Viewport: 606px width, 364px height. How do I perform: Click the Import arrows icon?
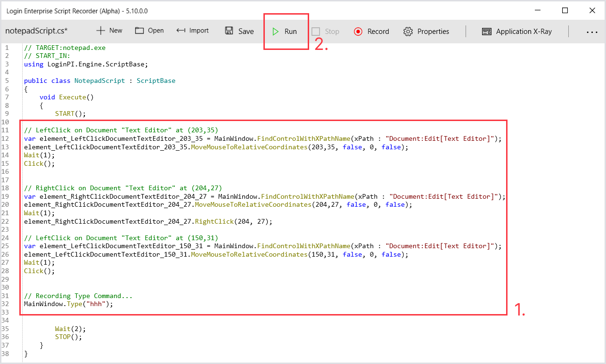181,31
